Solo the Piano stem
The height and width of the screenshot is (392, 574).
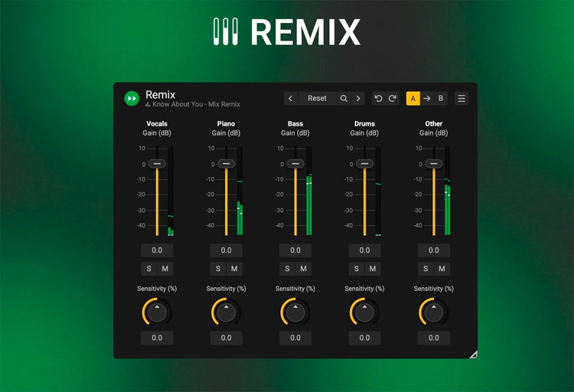click(218, 269)
